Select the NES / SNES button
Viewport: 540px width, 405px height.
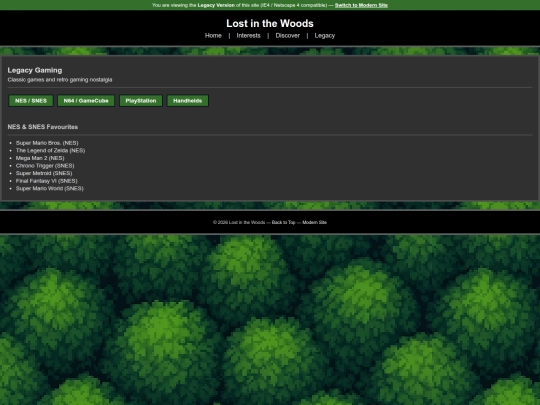click(x=31, y=101)
